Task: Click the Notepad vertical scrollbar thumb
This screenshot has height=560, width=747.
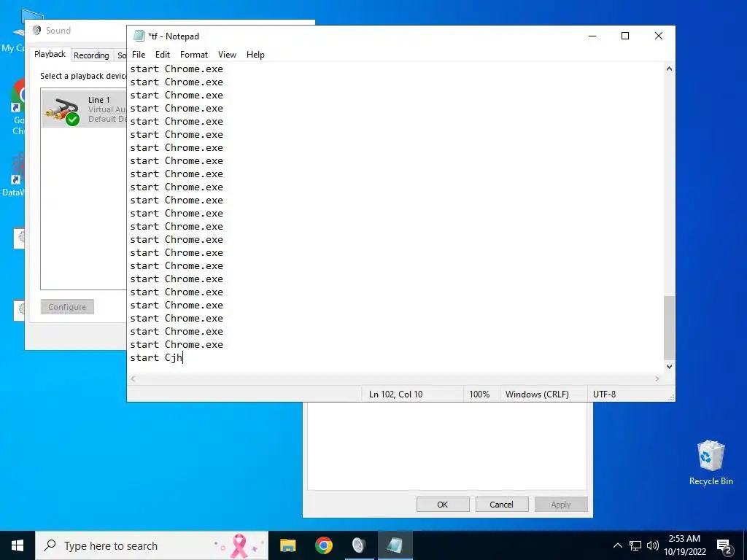Action: click(669, 327)
